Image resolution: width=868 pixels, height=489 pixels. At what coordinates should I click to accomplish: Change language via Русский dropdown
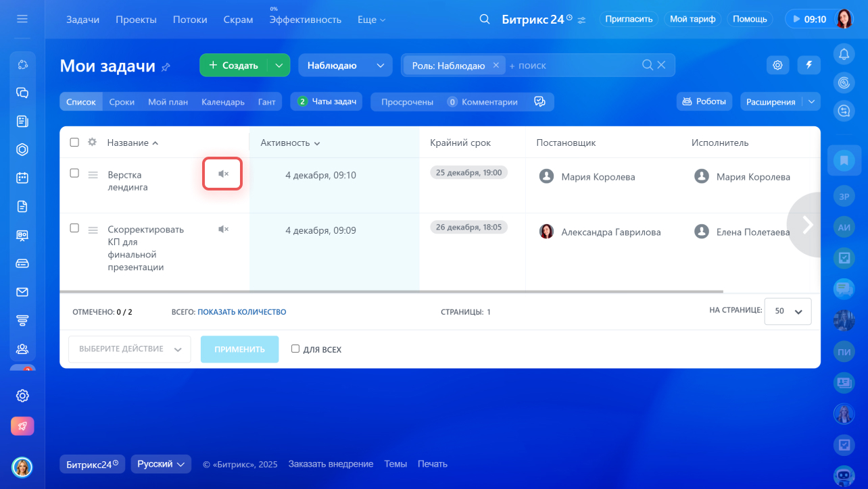click(x=161, y=464)
